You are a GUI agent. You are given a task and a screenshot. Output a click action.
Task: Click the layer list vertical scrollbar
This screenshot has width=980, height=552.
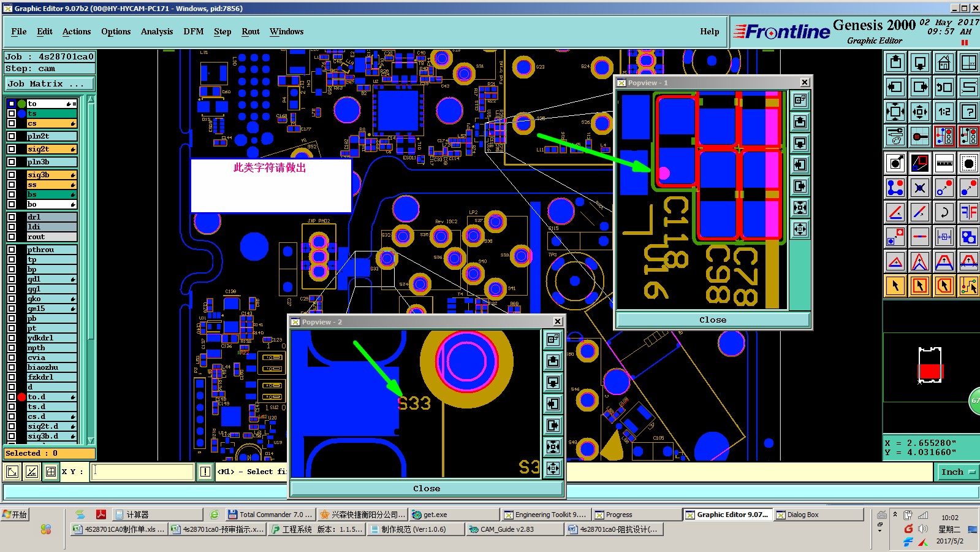[91, 270]
